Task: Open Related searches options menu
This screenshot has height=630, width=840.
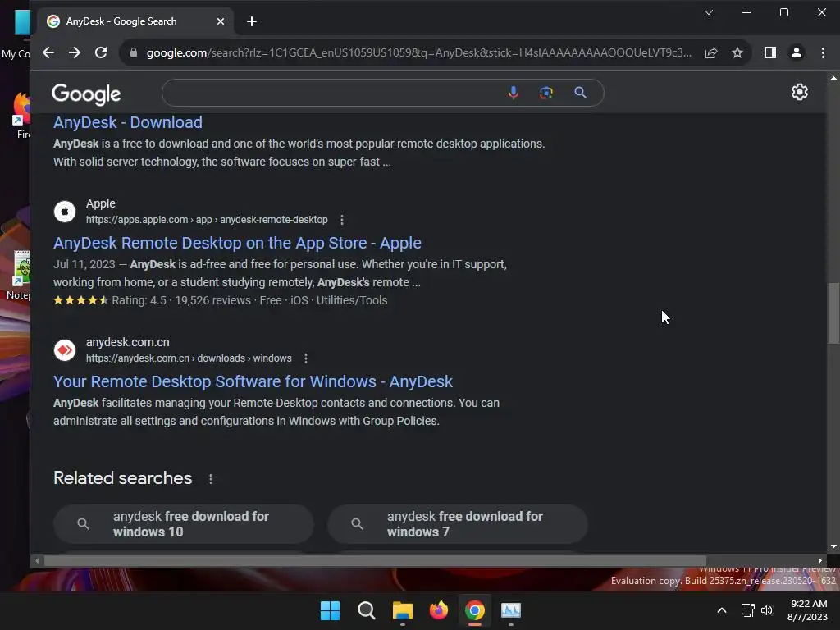Action: pos(211,479)
